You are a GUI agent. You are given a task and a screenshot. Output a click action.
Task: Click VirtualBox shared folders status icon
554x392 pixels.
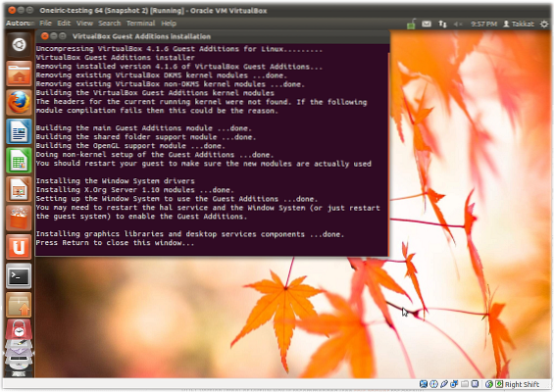[465, 384]
